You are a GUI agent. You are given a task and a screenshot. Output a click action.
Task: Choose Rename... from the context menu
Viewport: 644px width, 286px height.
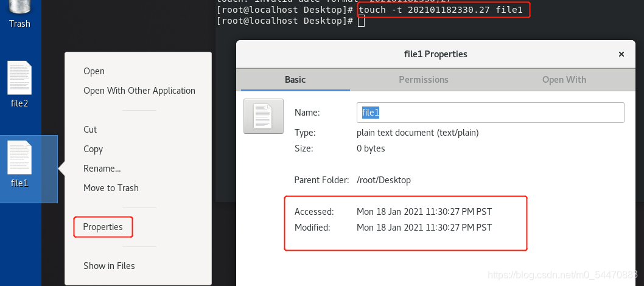pyautogui.click(x=102, y=169)
